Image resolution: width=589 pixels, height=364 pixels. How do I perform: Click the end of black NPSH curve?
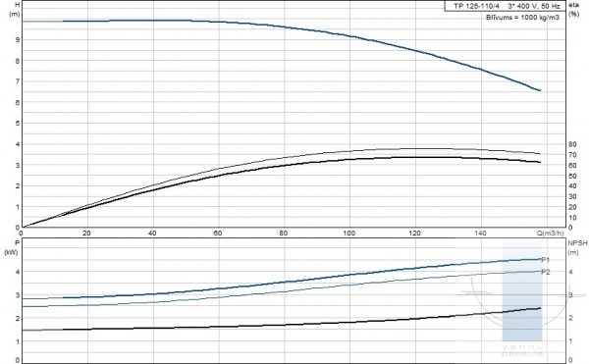pos(540,308)
